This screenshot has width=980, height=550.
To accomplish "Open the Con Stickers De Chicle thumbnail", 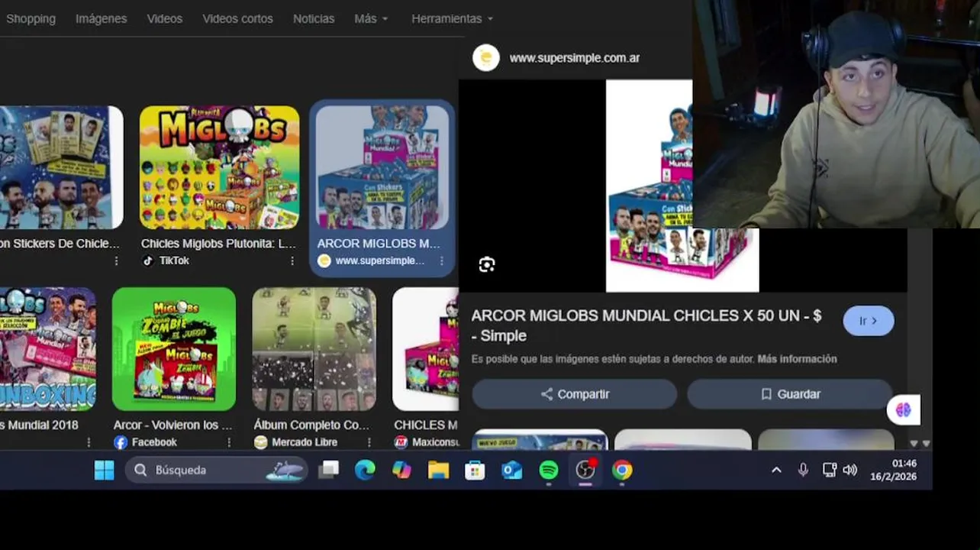I will pos(61,167).
